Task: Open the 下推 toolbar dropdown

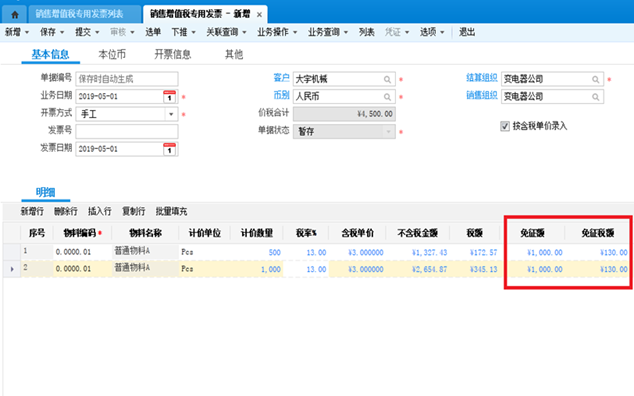Action: point(193,32)
